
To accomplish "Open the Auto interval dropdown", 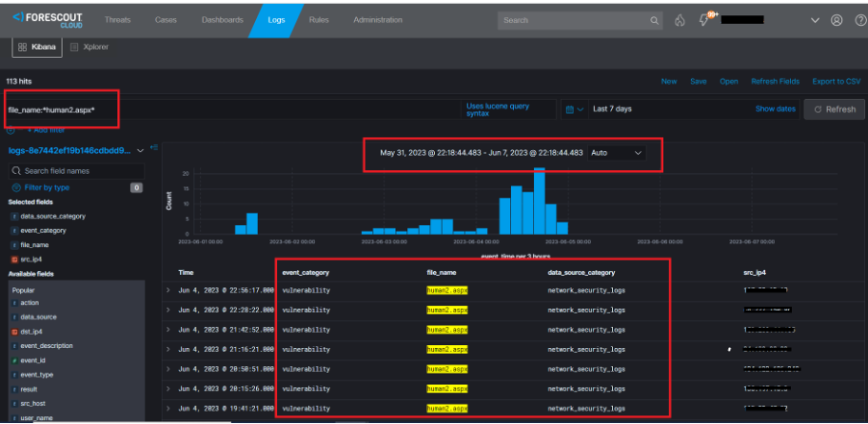I will coord(616,152).
